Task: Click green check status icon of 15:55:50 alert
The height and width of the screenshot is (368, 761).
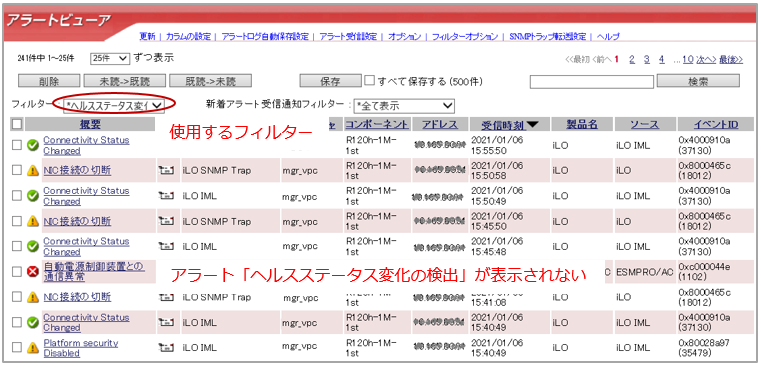Action: point(33,145)
